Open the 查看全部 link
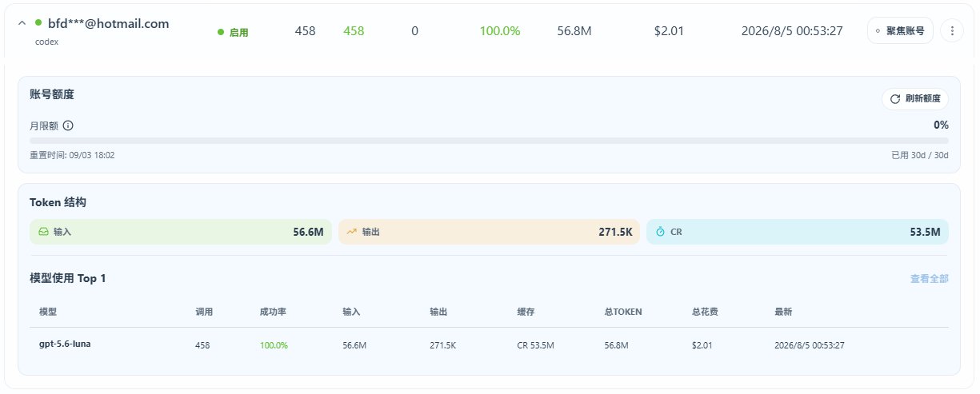This screenshot has width=980, height=394. 930,279
